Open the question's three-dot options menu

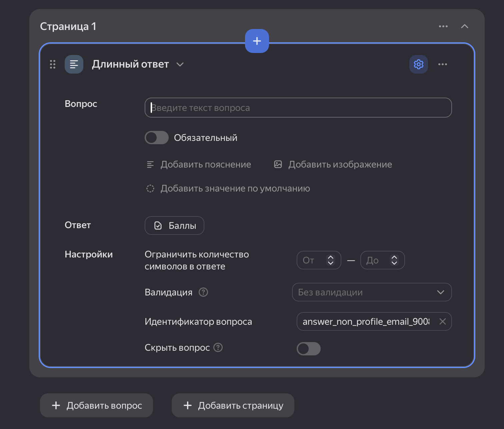point(442,64)
